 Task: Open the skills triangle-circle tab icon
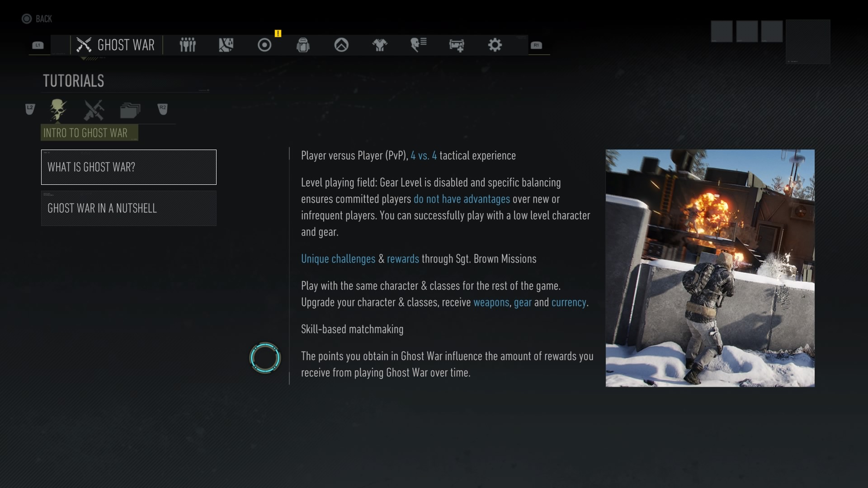[x=341, y=45]
